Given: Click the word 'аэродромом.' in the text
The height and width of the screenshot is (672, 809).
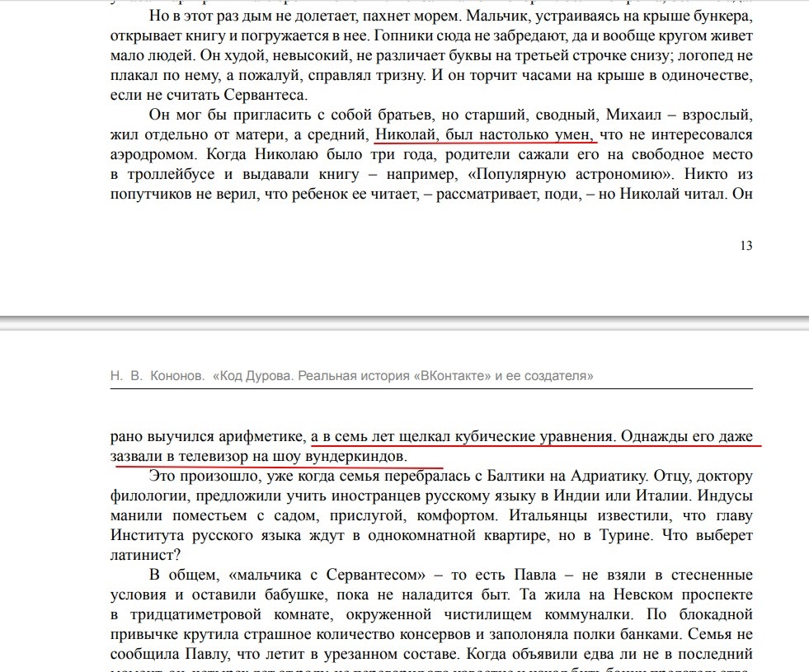Looking at the screenshot, I should (153, 154).
